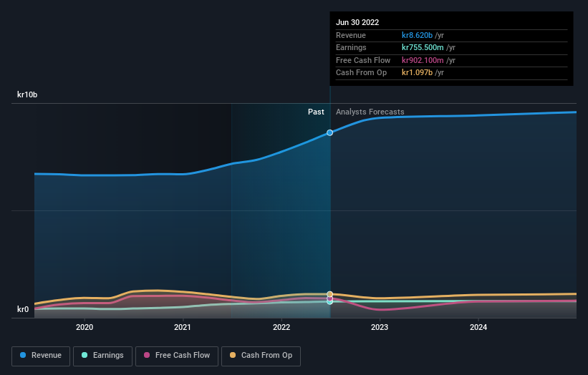
Task: Click the kr1.097b cash from op value
Action: pos(417,73)
